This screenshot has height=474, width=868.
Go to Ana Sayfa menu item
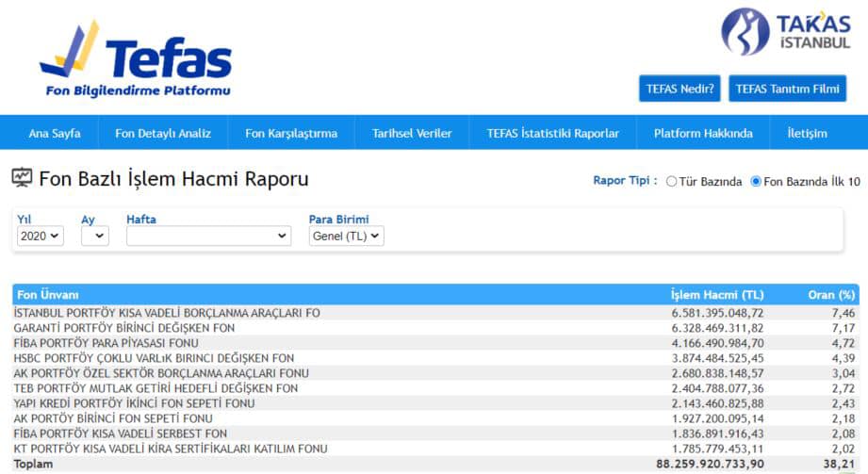pos(55,133)
